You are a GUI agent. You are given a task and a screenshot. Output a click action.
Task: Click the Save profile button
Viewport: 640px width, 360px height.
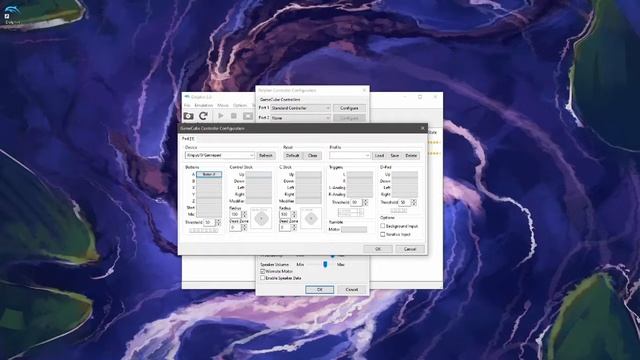[395, 156]
